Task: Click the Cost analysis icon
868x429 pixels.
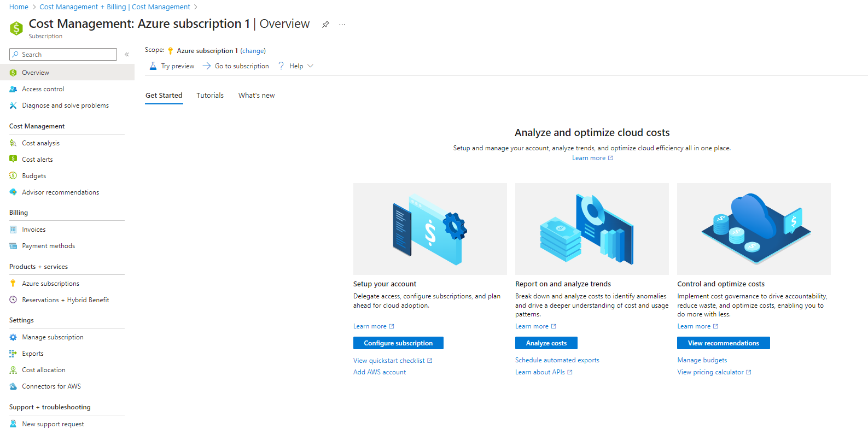Action: pyautogui.click(x=13, y=143)
